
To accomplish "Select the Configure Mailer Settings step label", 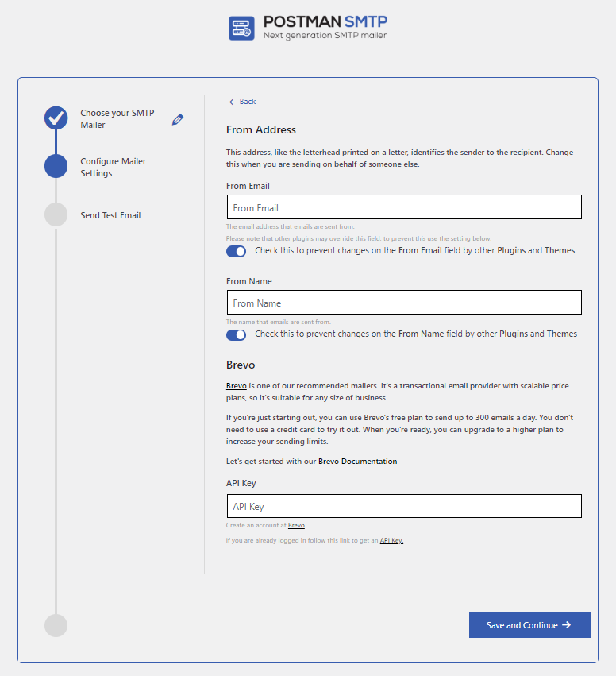I will pyautogui.click(x=114, y=168).
